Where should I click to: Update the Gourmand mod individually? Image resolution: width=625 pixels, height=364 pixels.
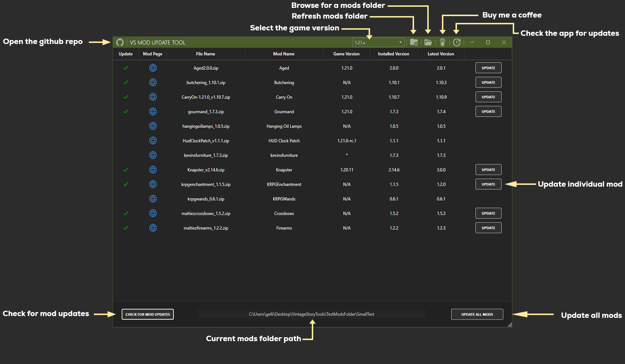488,112
